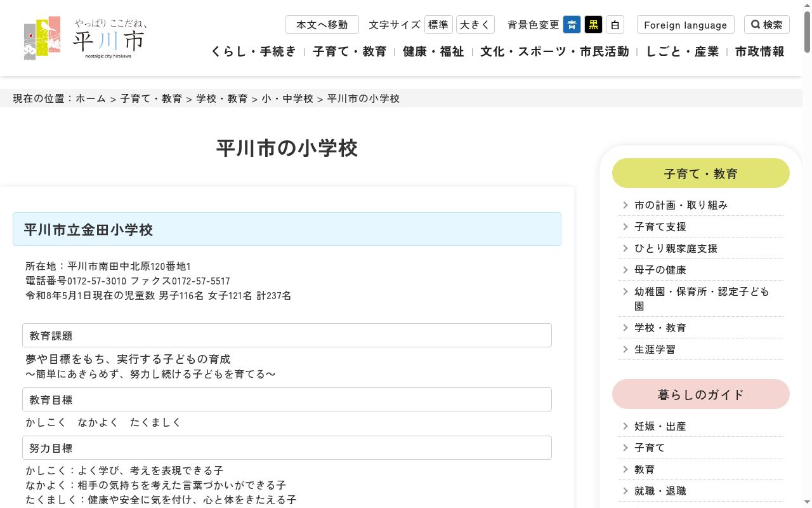Select black background color 黒

[x=593, y=25]
